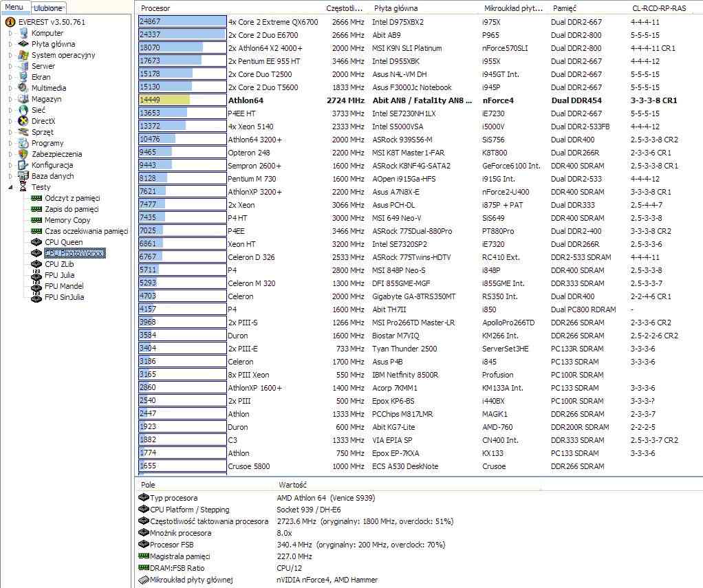Click the Mikroukład płyty column header
The image size is (703, 588).
[x=514, y=8]
